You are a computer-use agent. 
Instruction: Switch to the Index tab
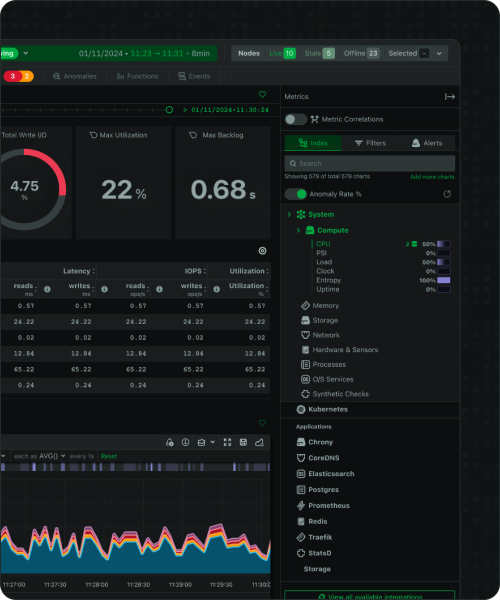point(313,143)
